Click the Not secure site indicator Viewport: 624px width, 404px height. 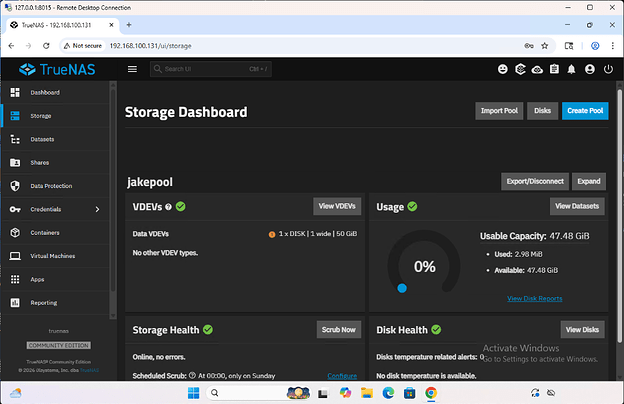[x=83, y=46]
